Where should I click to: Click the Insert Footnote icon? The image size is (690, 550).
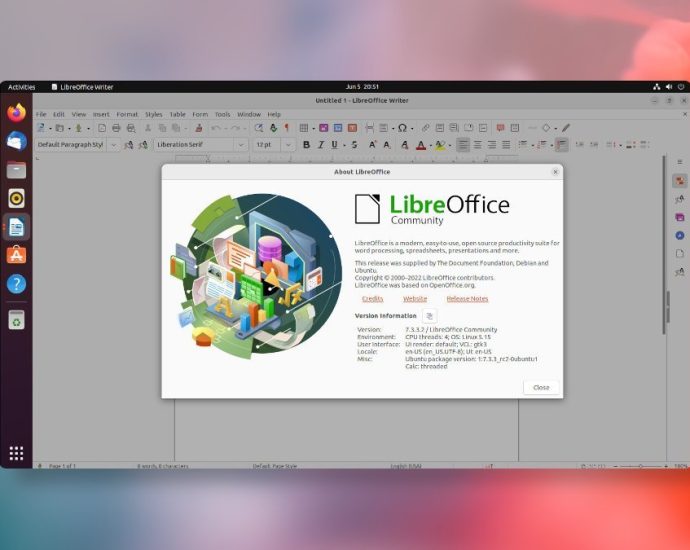(440, 128)
